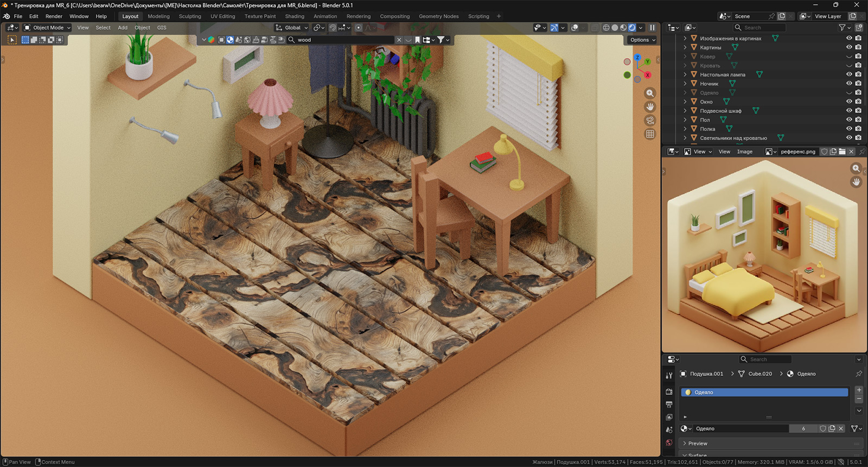Select wireframe viewport shading
The width and height of the screenshot is (868, 467).
click(606, 28)
